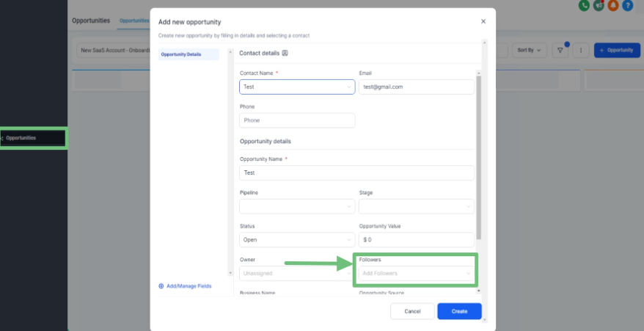Open the Pipeline dropdown
Screen dimensions: 644x331
point(297,206)
